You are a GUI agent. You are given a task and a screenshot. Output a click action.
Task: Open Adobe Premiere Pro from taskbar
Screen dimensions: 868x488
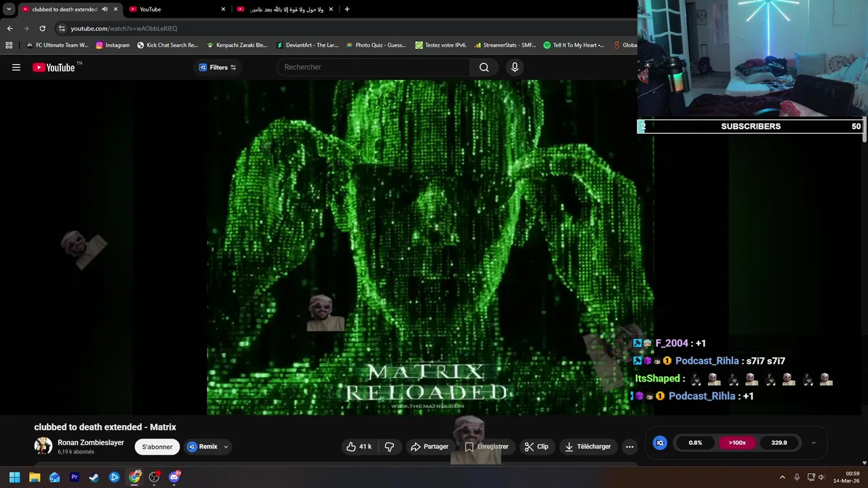(x=75, y=477)
